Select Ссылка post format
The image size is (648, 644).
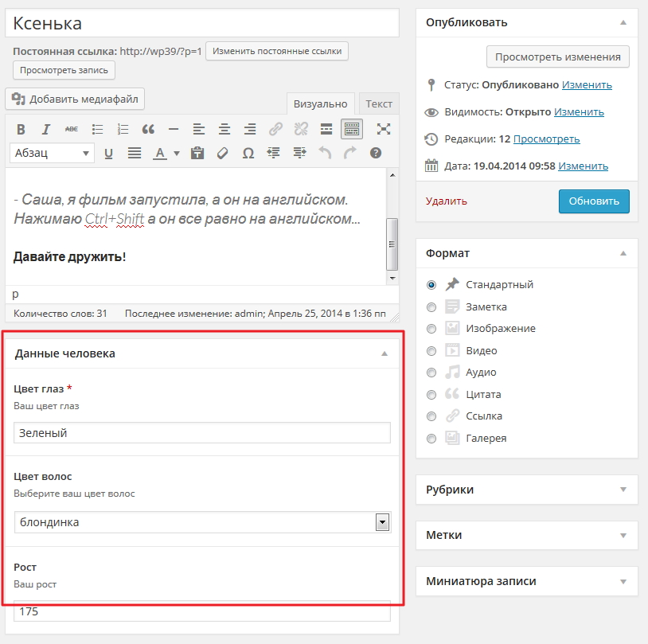[x=431, y=416]
